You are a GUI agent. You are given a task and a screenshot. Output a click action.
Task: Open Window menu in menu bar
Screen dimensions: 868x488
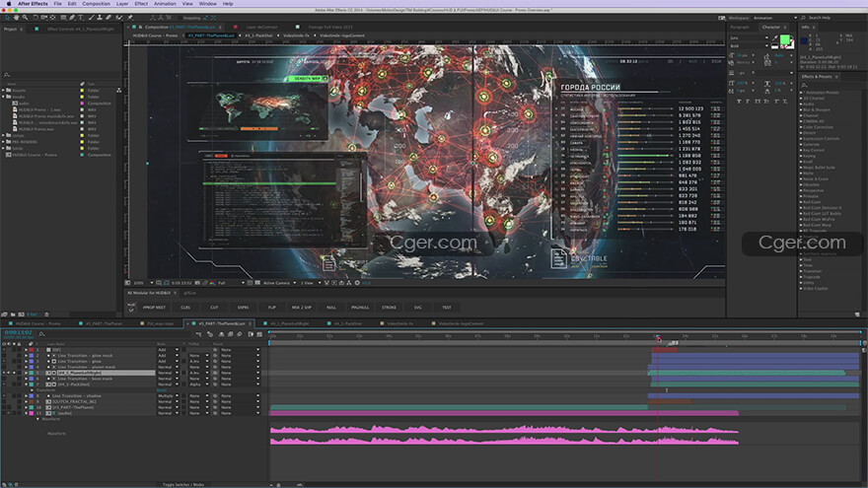coord(207,3)
